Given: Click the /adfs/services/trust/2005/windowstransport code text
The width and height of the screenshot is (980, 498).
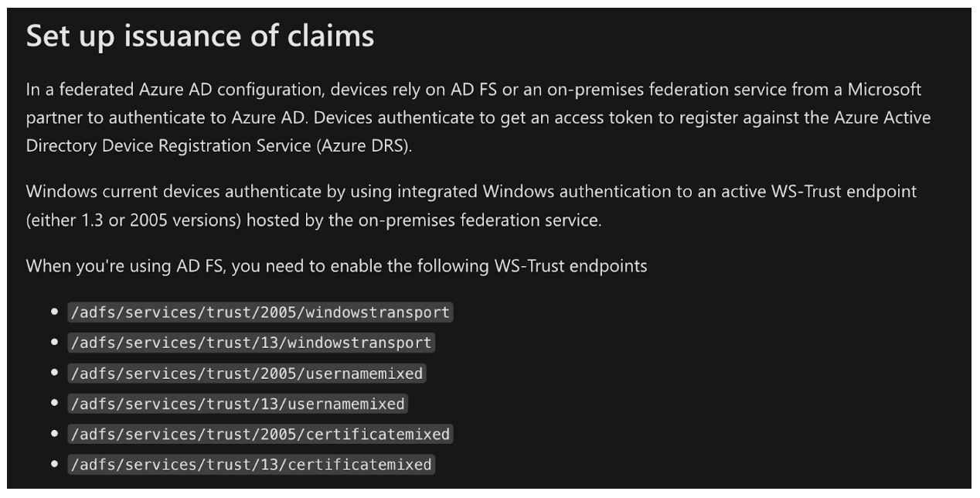Looking at the screenshot, I should pos(260,312).
